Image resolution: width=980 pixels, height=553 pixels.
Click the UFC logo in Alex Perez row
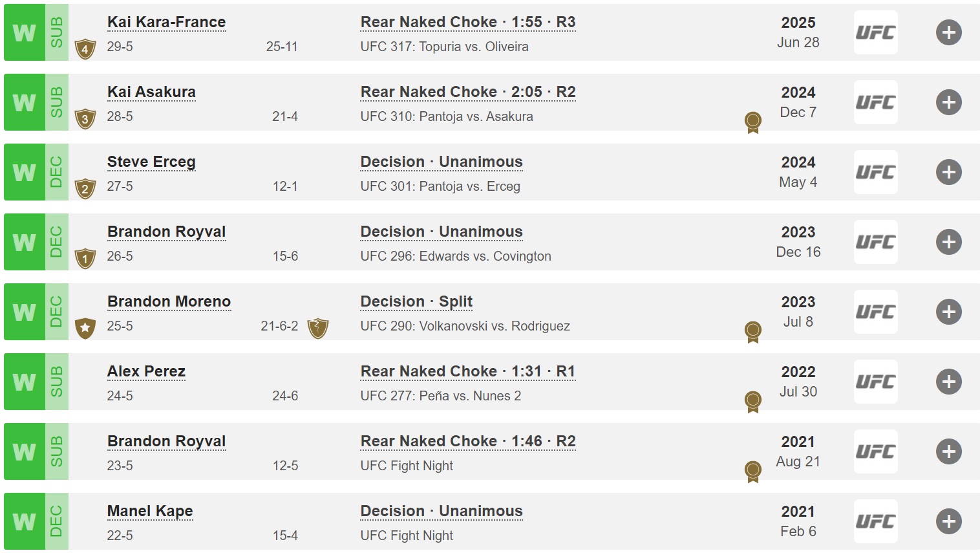875,382
